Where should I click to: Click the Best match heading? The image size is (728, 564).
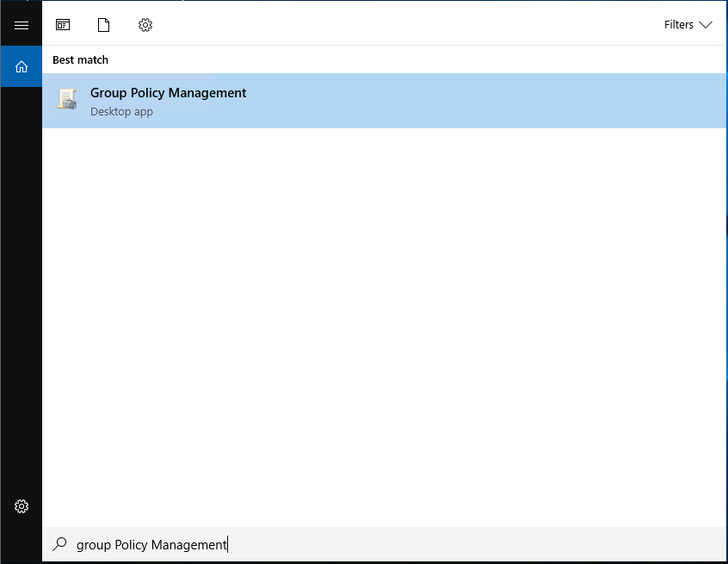(80, 60)
